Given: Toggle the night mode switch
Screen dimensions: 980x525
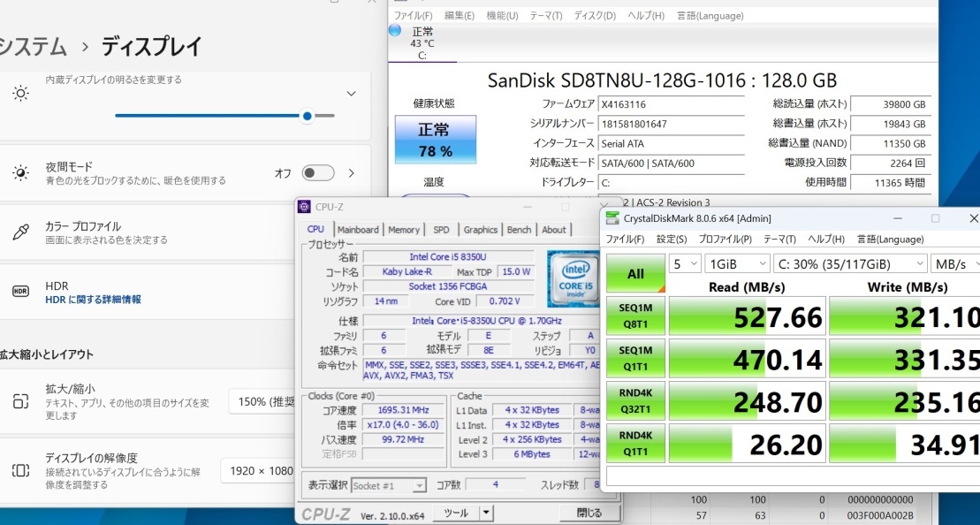Looking at the screenshot, I should click(x=318, y=173).
